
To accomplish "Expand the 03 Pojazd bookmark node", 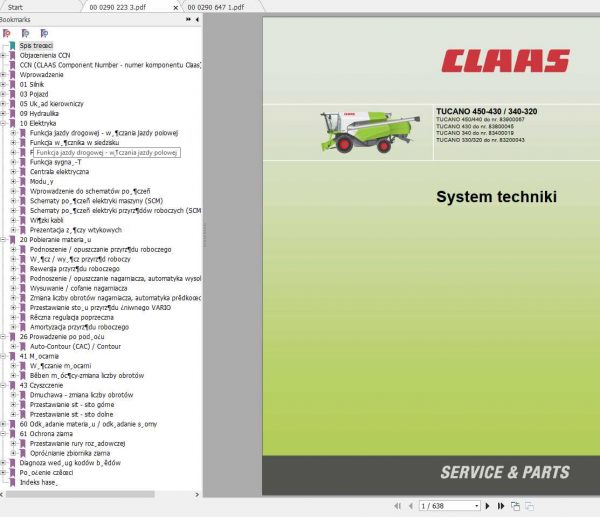I will (3, 94).
